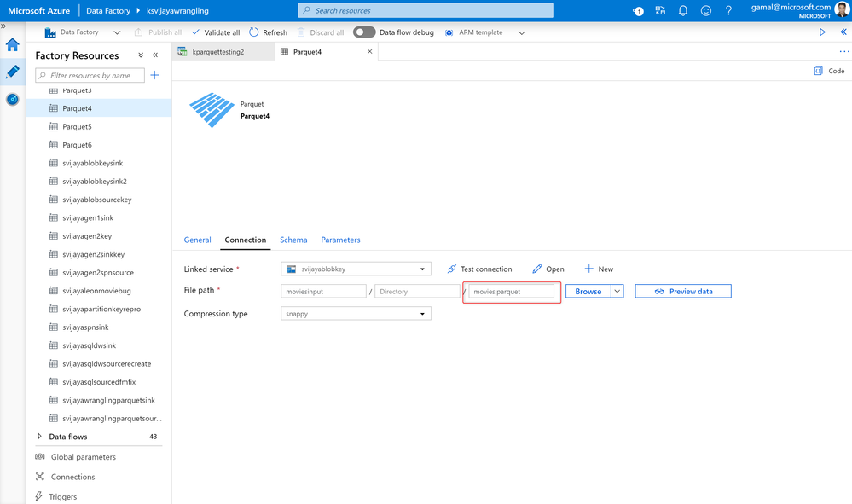This screenshot has height=504, width=852.
Task: Collapse the right panel double chevron
Action: tap(843, 32)
